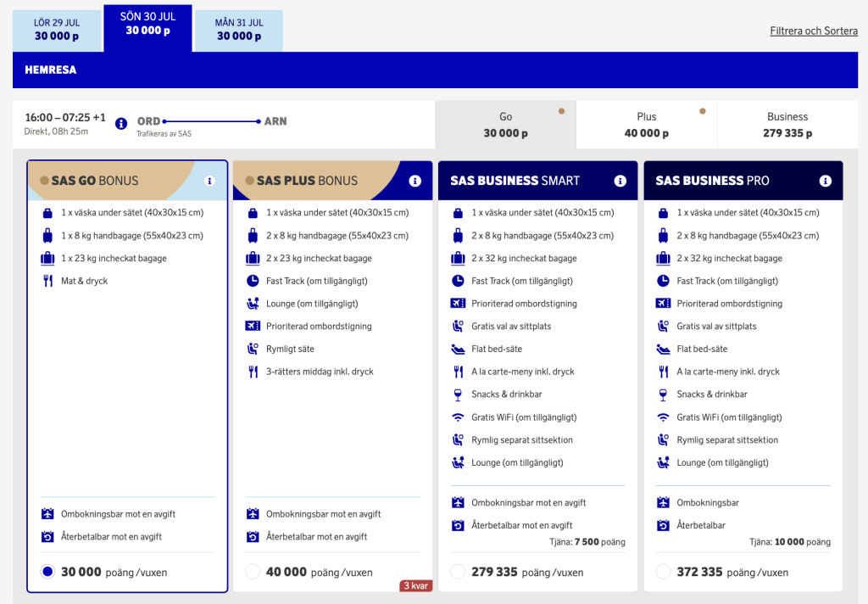Click the 16:00 – 07:25 +1 flight time
This screenshot has height=604, width=868.
click(65, 117)
